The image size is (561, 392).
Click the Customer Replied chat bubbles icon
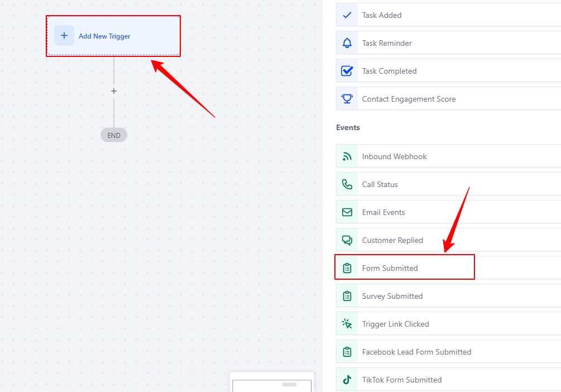[347, 240]
